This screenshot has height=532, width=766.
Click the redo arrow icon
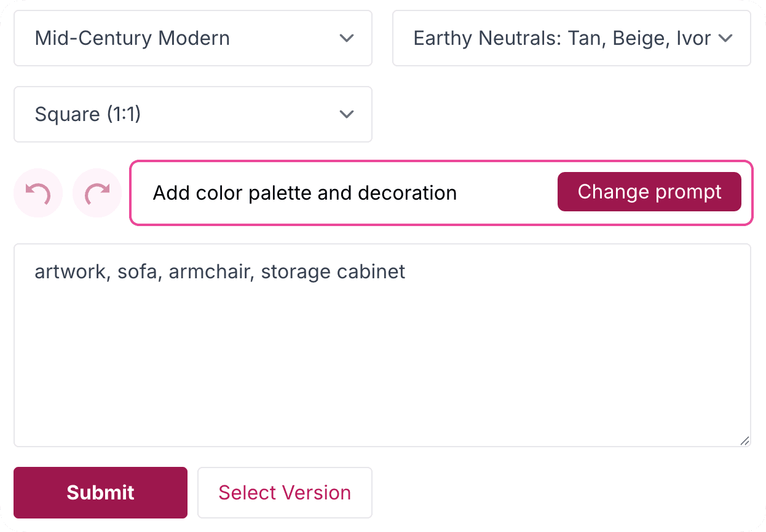[97, 193]
